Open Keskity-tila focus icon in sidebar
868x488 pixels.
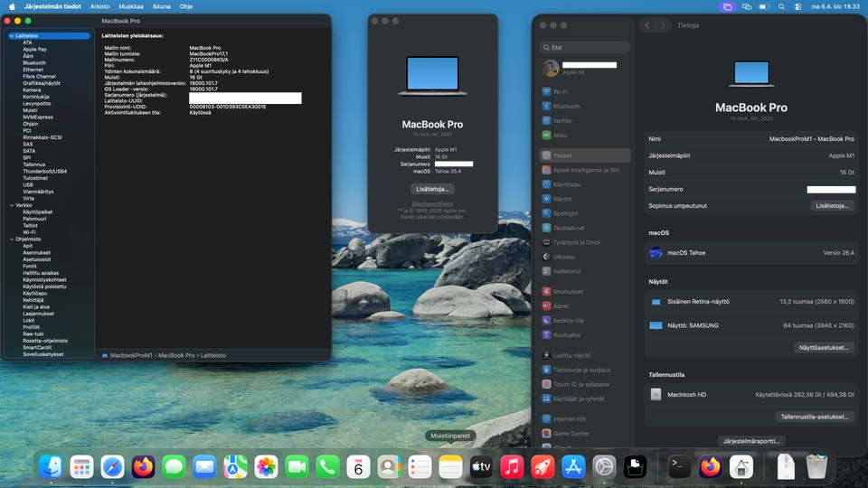pyautogui.click(x=546, y=320)
